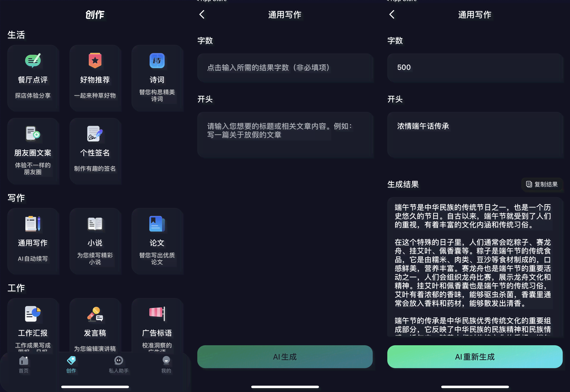Viewport: 570px width, 392px height.
Task: Switch to 创作 tab in bottom navigation
Action: (71, 364)
